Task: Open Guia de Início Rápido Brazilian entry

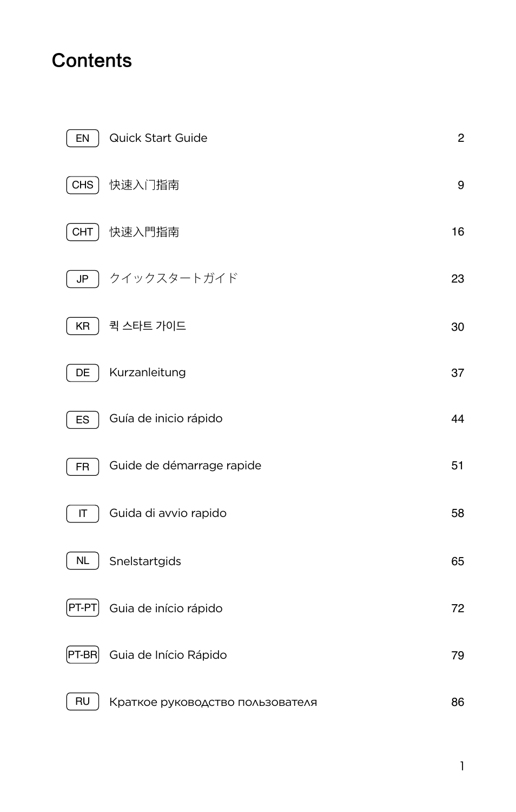Action: click(x=168, y=655)
